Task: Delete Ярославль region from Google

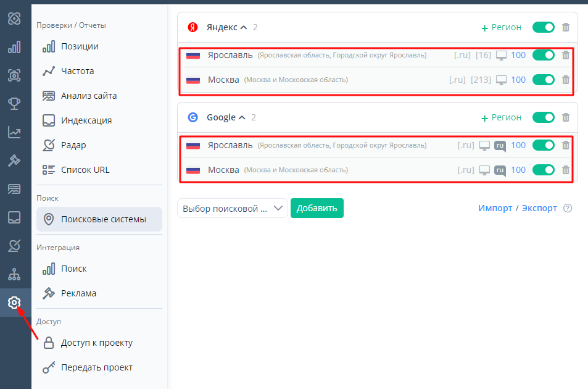Action: pyautogui.click(x=566, y=145)
